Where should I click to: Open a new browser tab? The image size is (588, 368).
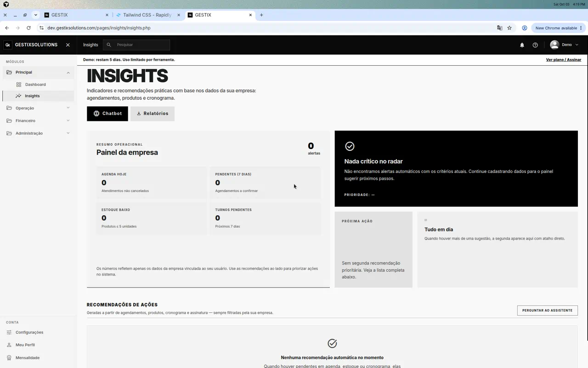261,15
